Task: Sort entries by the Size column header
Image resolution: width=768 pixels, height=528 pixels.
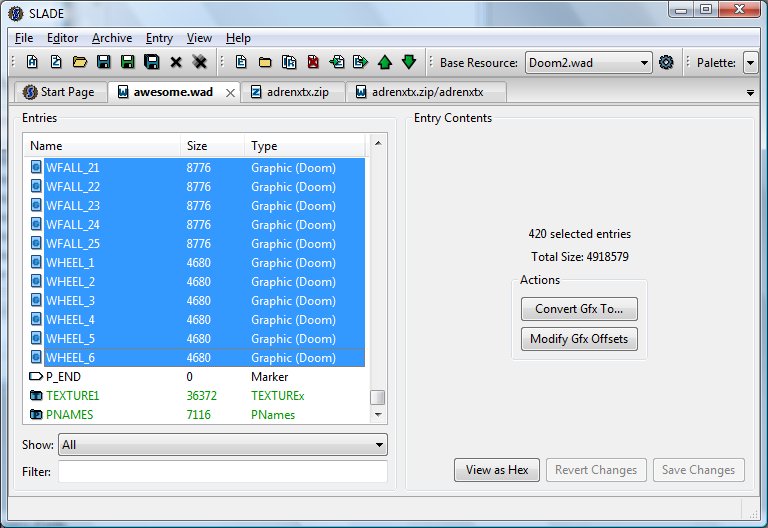Action: (x=212, y=145)
